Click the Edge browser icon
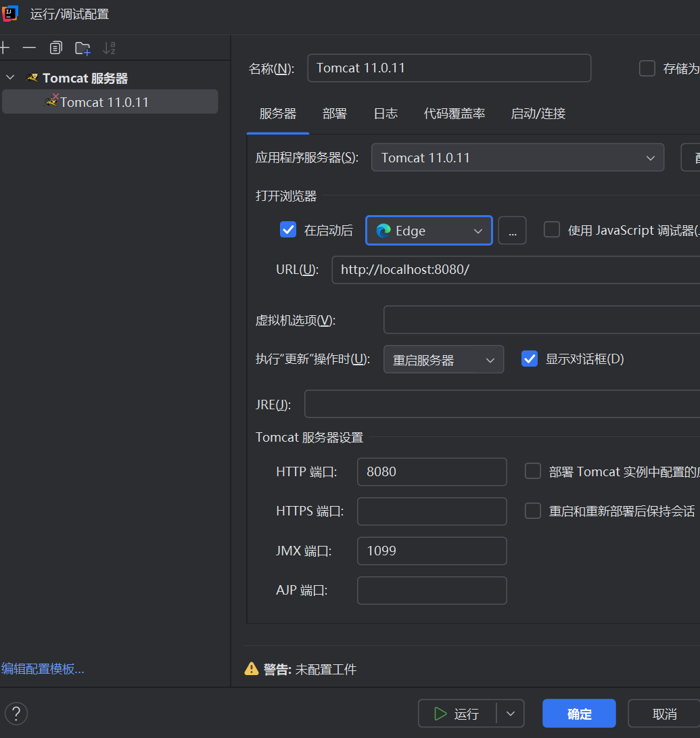This screenshot has width=700, height=738. coord(383,231)
